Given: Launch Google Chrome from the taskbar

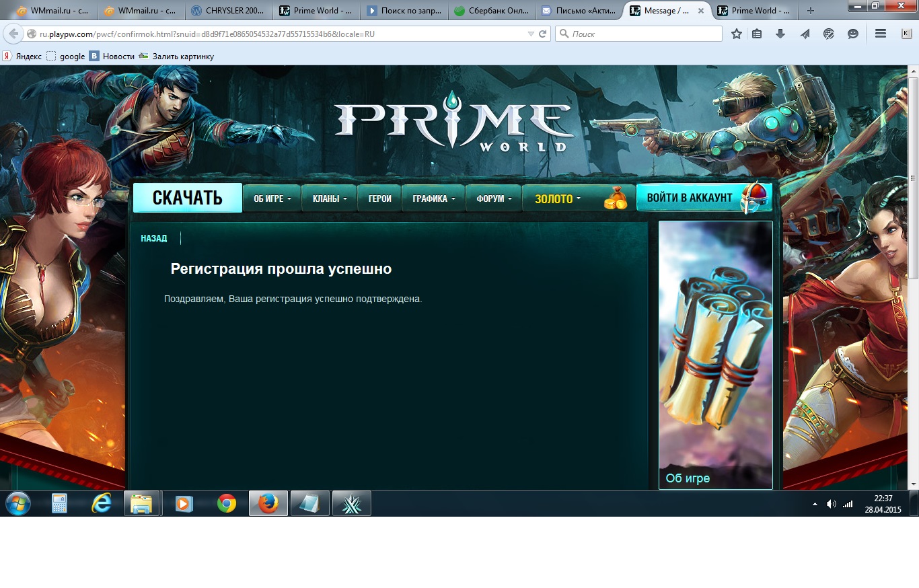Looking at the screenshot, I should 227,503.
